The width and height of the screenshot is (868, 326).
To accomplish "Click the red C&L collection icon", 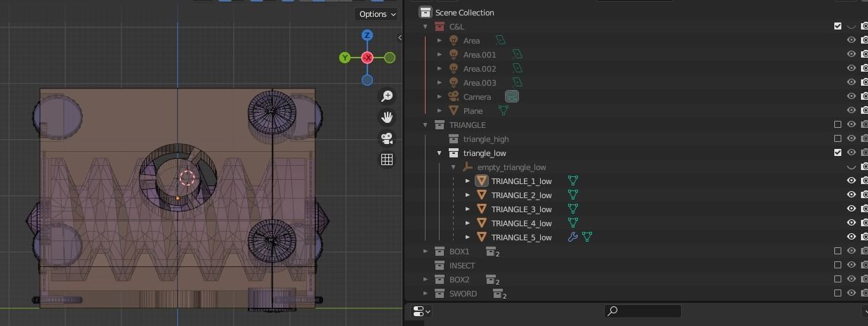I will click(x=440, y=26).
